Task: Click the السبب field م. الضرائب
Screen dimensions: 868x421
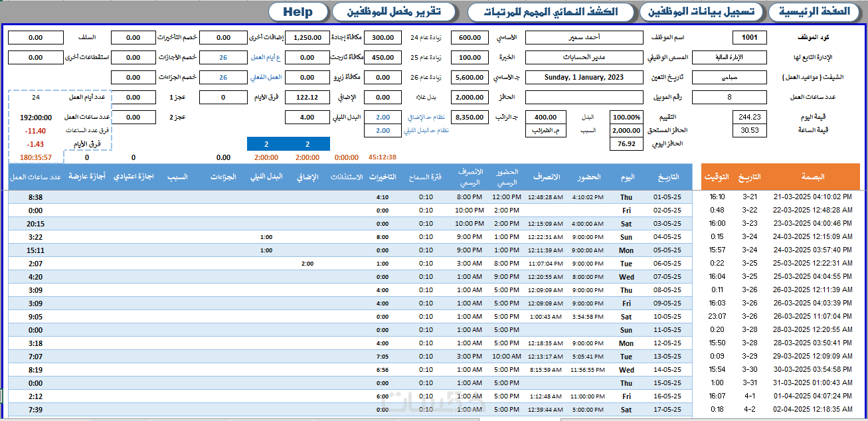Action: pyautogui.click(x=546, y=130)
